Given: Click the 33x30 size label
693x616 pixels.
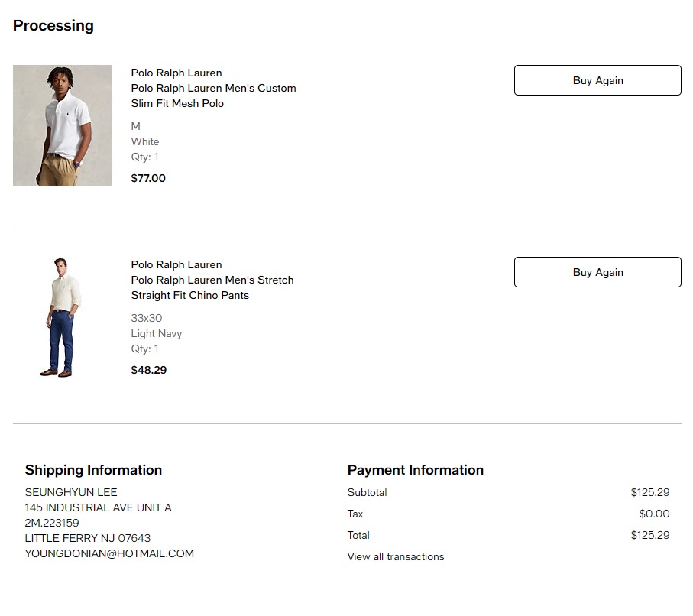Looking at the screenshot, I should click(x=147, y=318).
